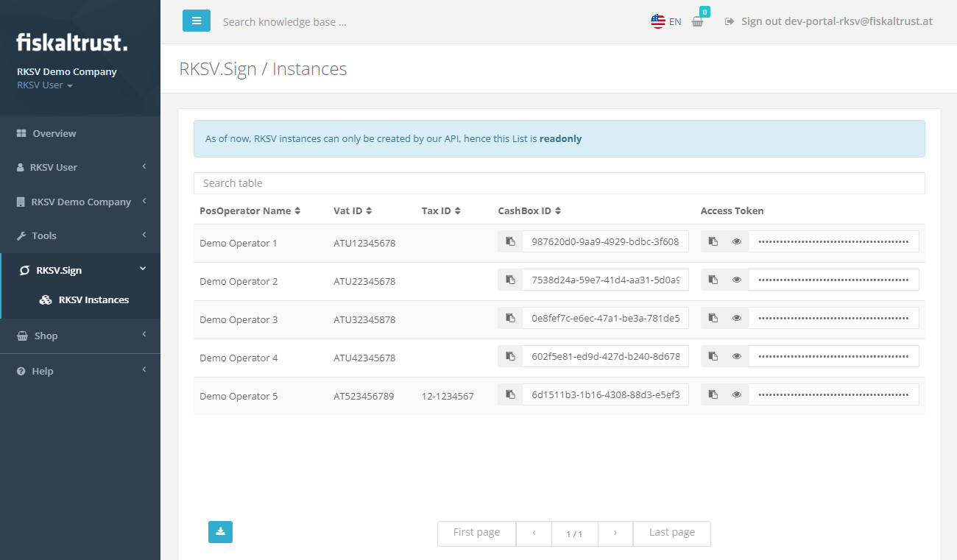Click Vat ID AT523456789
Image resolution: width=957 pixels, height=560 pixels.
pos(364,396)
